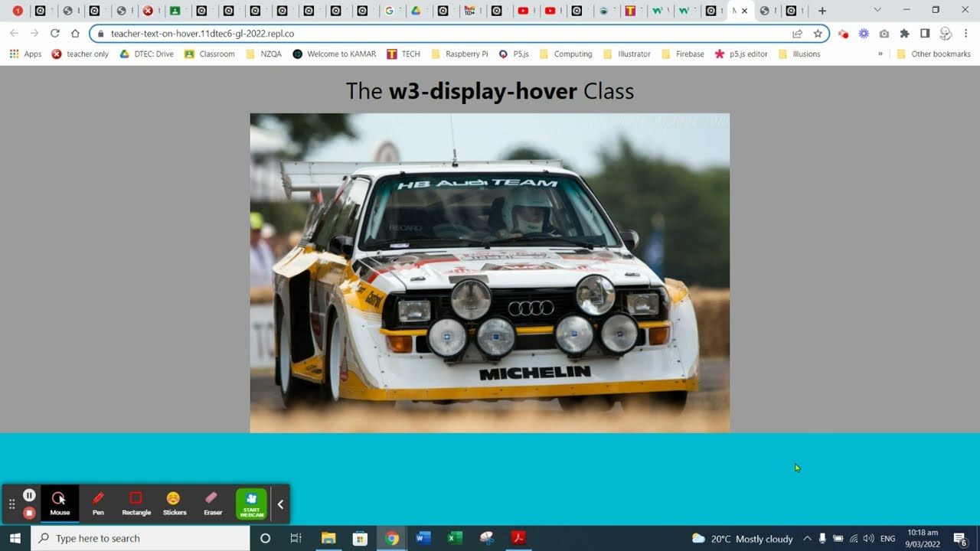Click the address bar URL

pos(202,34)
